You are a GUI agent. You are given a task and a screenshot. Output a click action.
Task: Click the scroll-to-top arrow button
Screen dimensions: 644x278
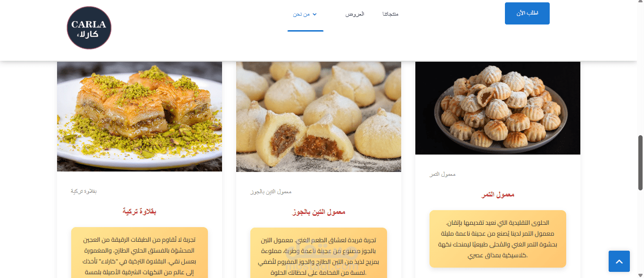[619, 261]
